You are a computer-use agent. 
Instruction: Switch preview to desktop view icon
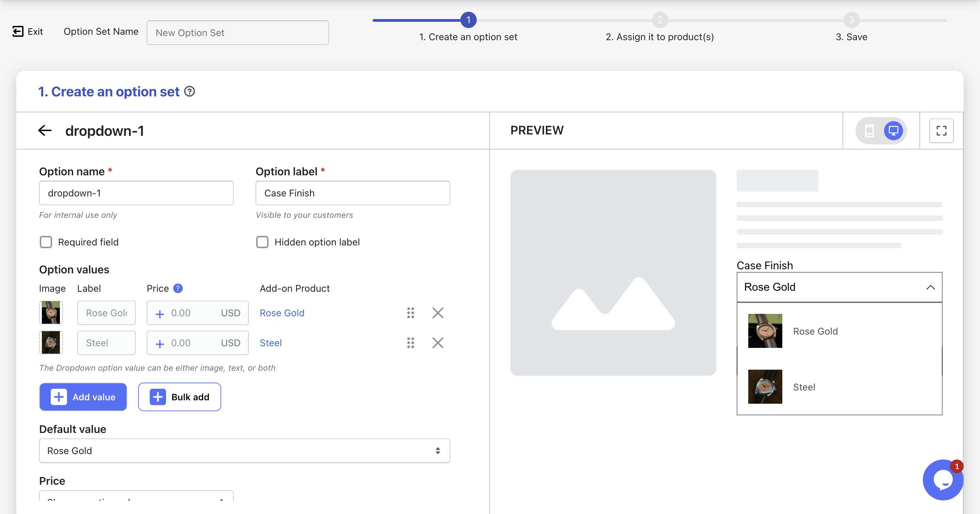893,130
